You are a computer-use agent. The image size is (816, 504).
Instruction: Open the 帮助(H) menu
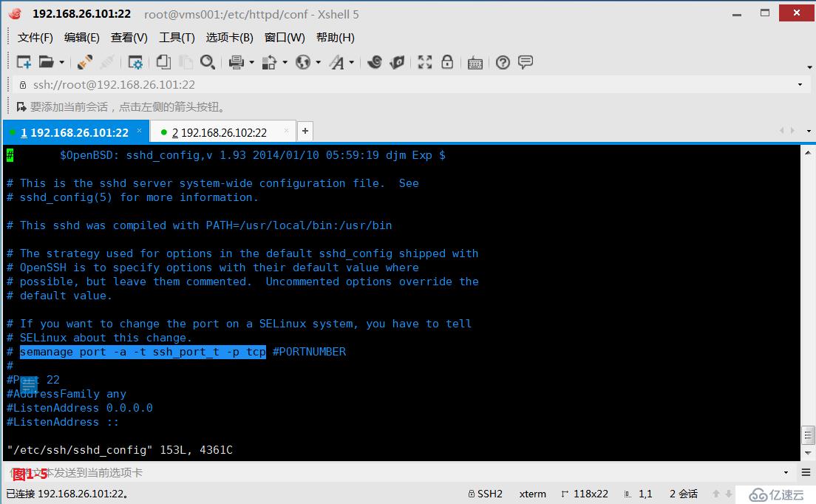[335, 38]
